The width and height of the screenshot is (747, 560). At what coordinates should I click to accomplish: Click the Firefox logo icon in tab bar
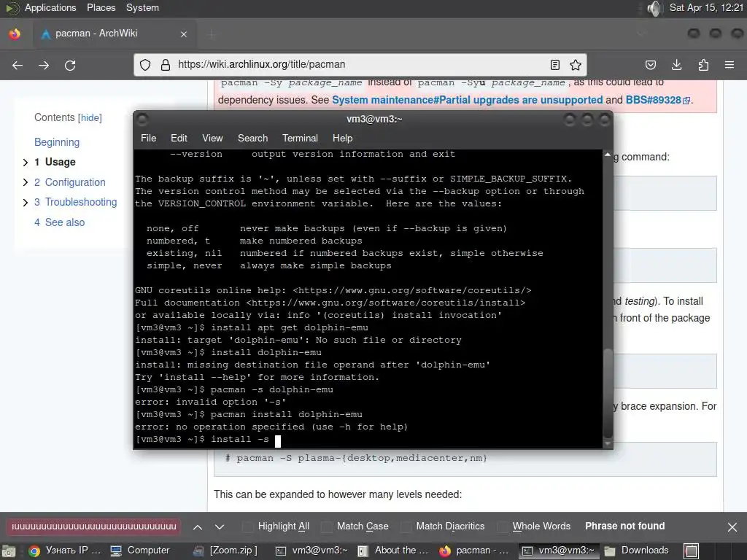pos(15,34)
